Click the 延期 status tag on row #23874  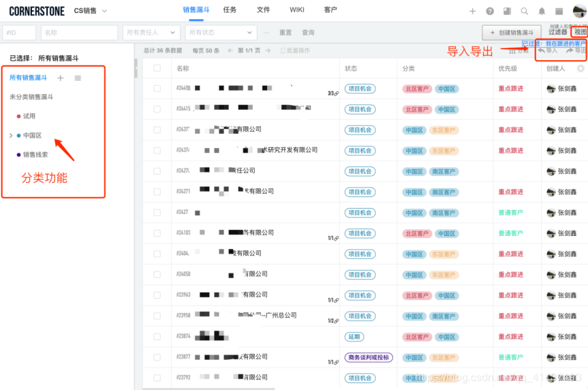pyautogui.click(x=354, y=337)
